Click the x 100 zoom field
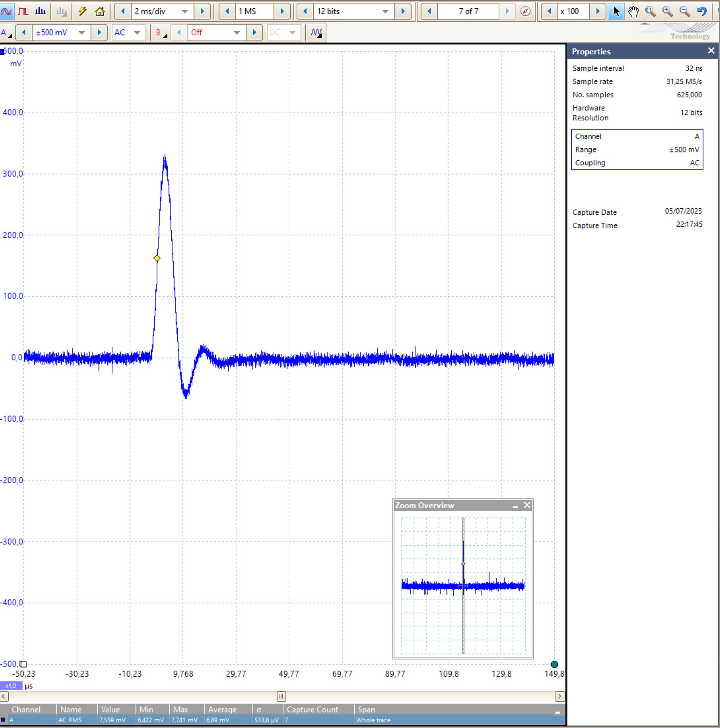This screenshot has width=720, height=728. tap(574, 11)
